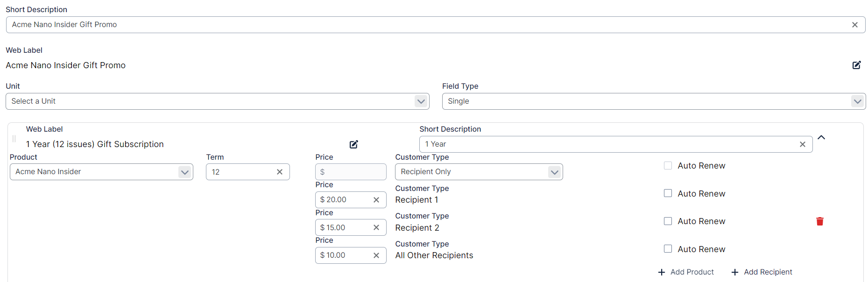This screenshot has width=868, height=282.
Task: Clear the $15.00 price field
Action: point(376,227)
